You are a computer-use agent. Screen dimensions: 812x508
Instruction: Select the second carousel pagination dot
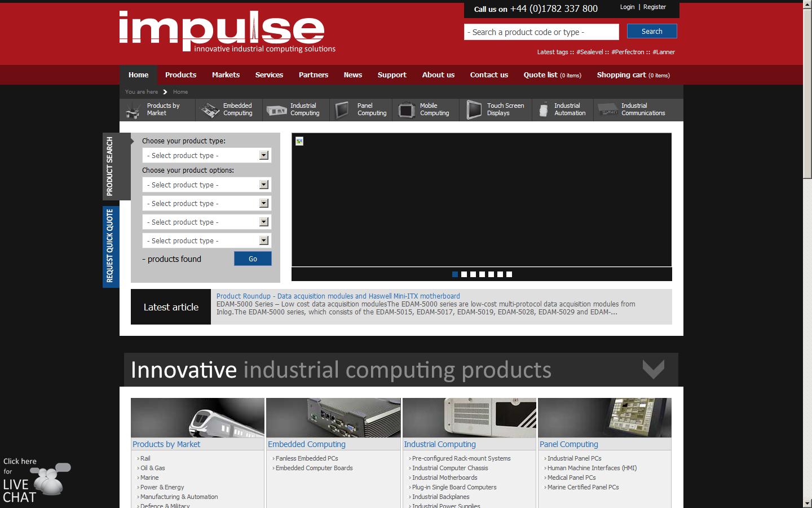(464, 274)
